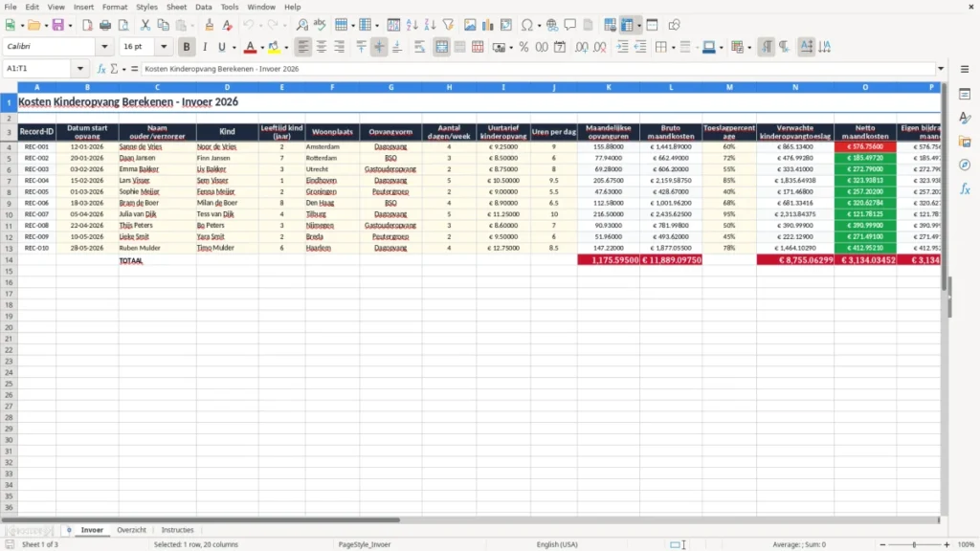Screen dimensions: 980x551
Task: Click the Save document icon
Action: [x=58, y=25]
